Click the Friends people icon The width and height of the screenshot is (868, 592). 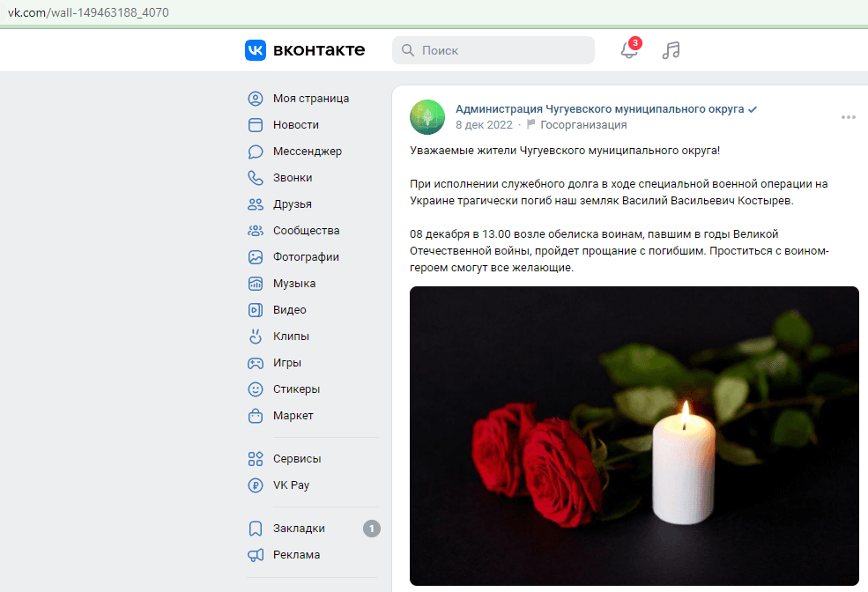(x=256, y=204)
